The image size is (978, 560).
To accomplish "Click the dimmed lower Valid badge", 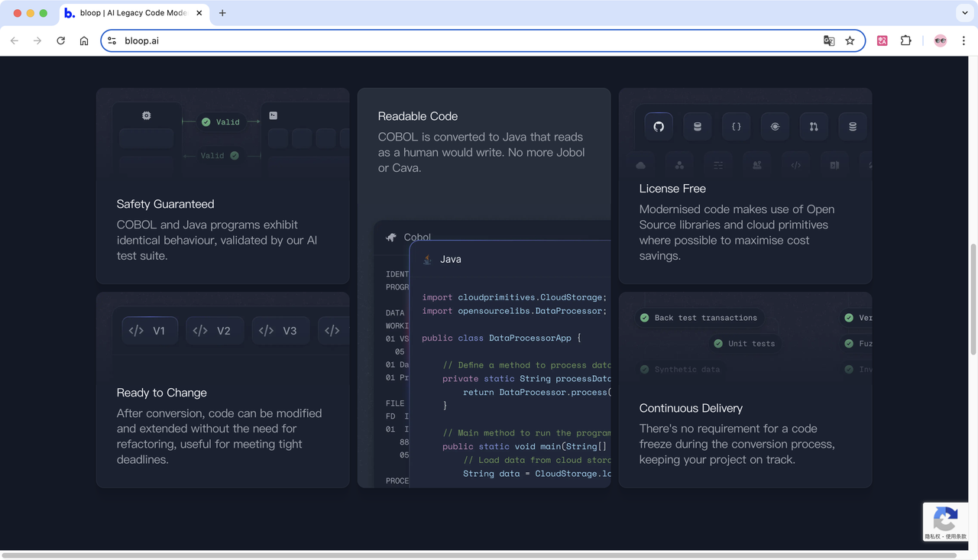I will tap(220, 155).
